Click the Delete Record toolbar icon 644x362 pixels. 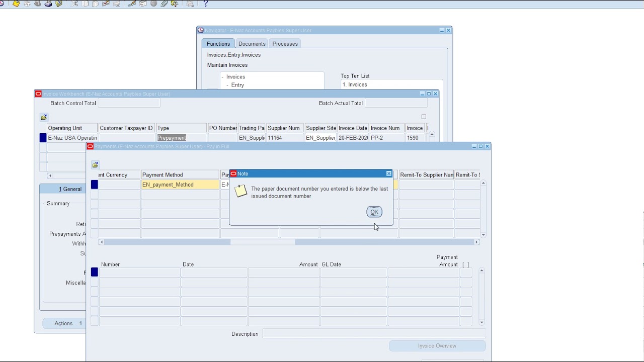(117, 4)
